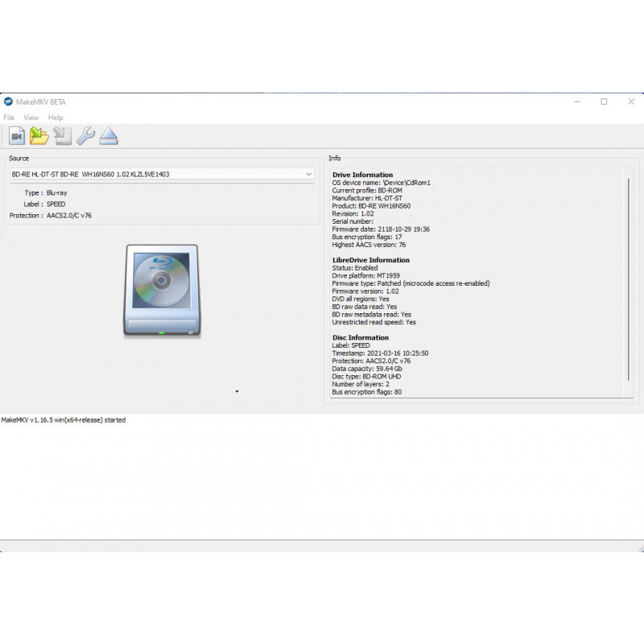Click the large Blu-ray drive icon

point(163,291)
